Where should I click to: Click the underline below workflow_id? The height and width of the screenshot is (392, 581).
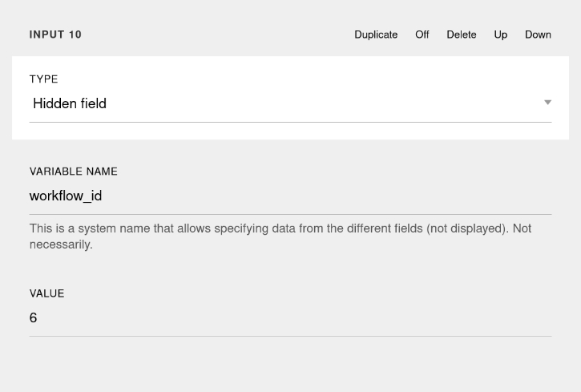(290, 214)
